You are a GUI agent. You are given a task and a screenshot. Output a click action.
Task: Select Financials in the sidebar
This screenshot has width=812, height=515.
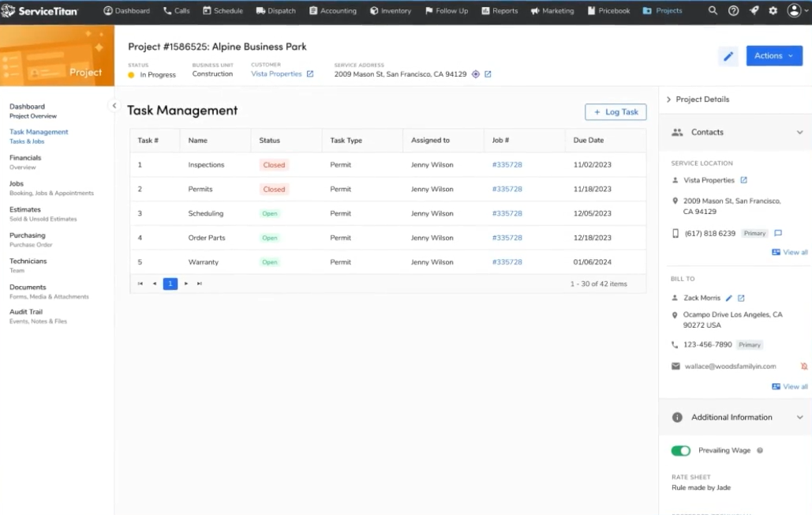tap(25, 162)
